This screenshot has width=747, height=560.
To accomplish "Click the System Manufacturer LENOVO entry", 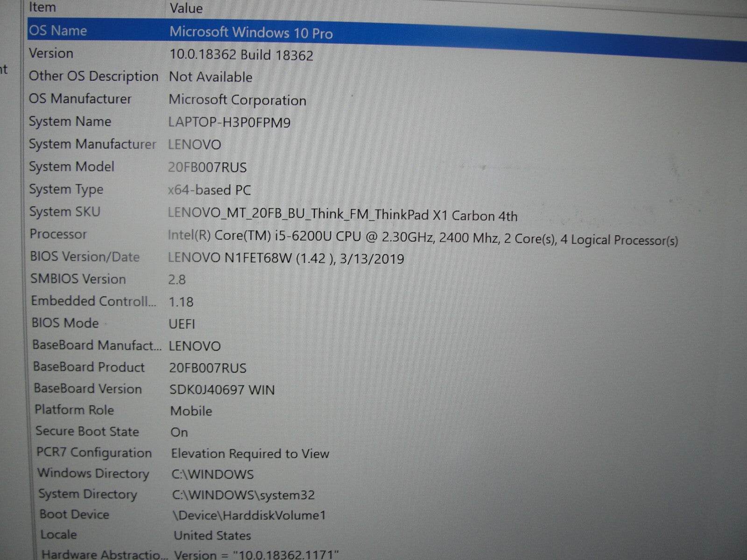I will click(187, 144).
